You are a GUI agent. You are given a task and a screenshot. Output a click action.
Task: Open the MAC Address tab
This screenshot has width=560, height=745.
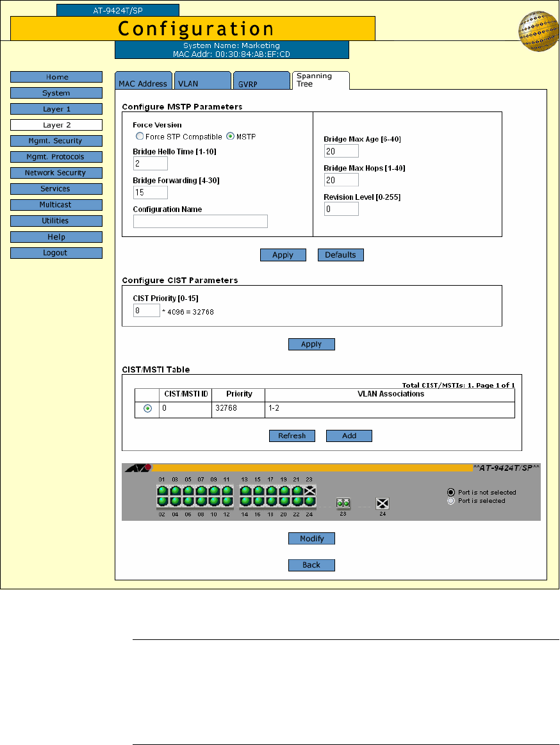(144, 81)
